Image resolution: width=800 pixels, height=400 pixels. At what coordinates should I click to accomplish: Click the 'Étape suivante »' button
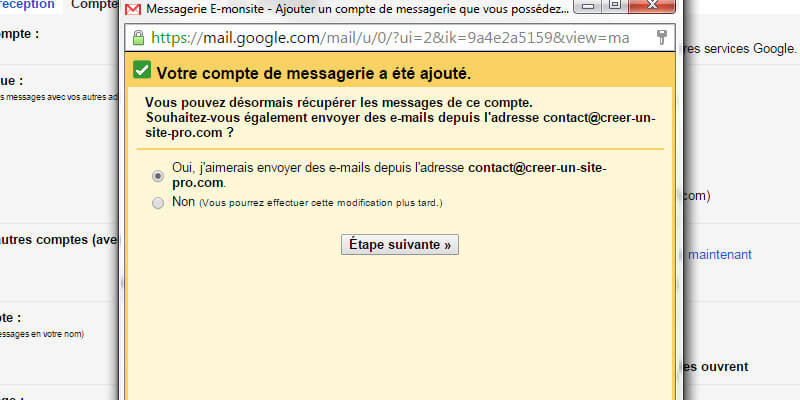pyautogui.click(x=399, y=244)
